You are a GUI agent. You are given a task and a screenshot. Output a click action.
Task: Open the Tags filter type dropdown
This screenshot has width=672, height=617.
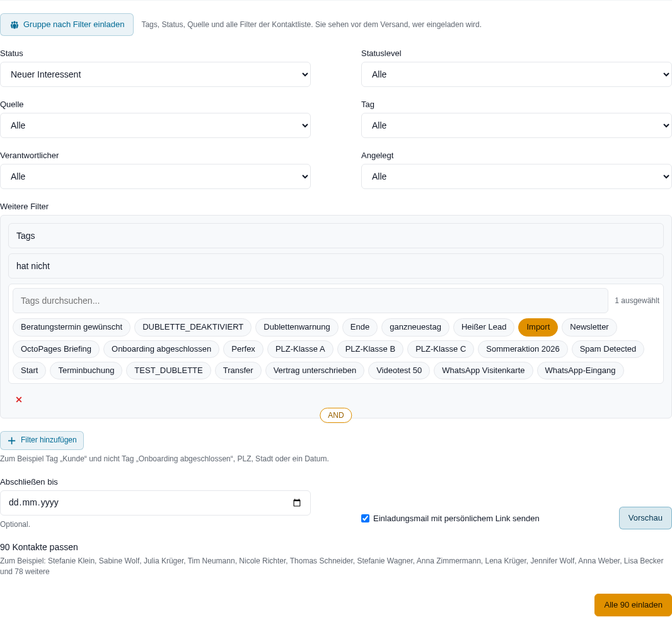336,236
